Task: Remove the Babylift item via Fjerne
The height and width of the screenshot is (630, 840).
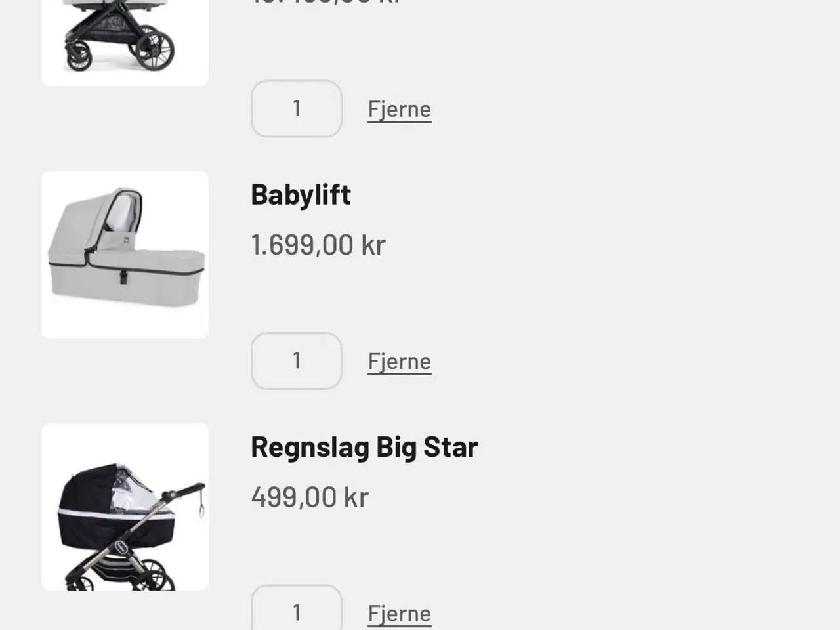Action: [x=399, y=362]
